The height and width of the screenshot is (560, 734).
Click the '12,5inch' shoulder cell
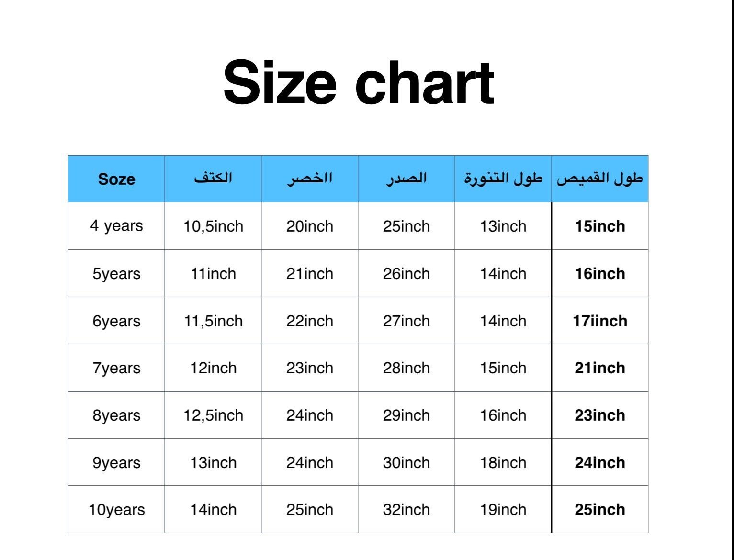point(213,415)
